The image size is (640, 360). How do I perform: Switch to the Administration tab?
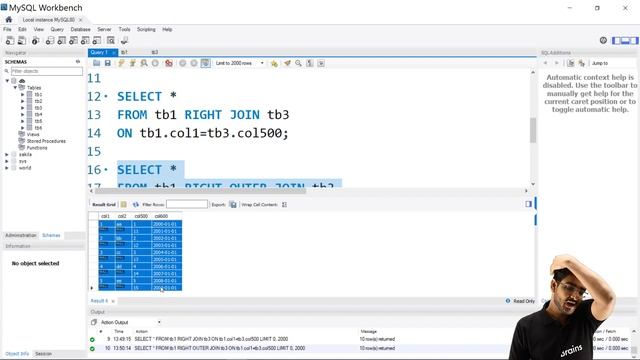[x=21, y=236]
